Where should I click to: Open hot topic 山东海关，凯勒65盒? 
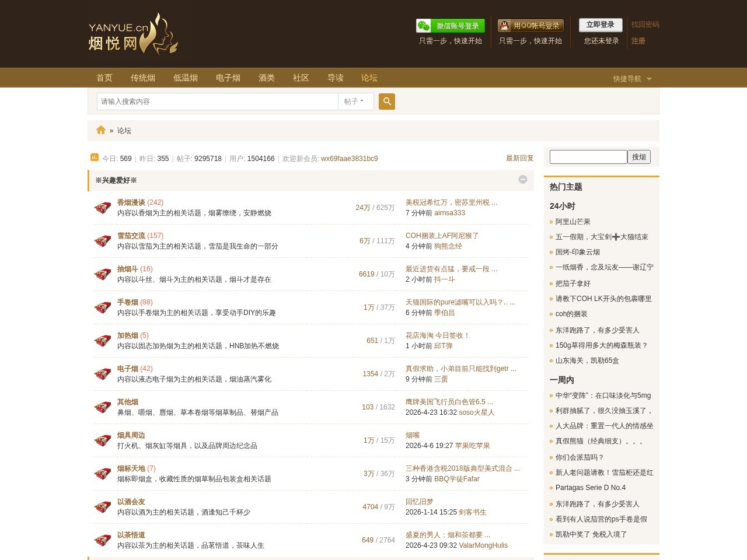pos(587,360)
